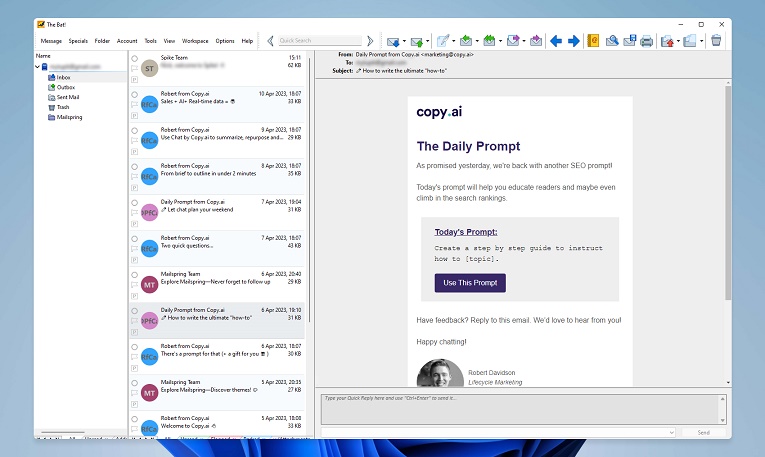Click the Save message floppy icon
The height and width of the screenshot is (457, 765).
[629, 40]
